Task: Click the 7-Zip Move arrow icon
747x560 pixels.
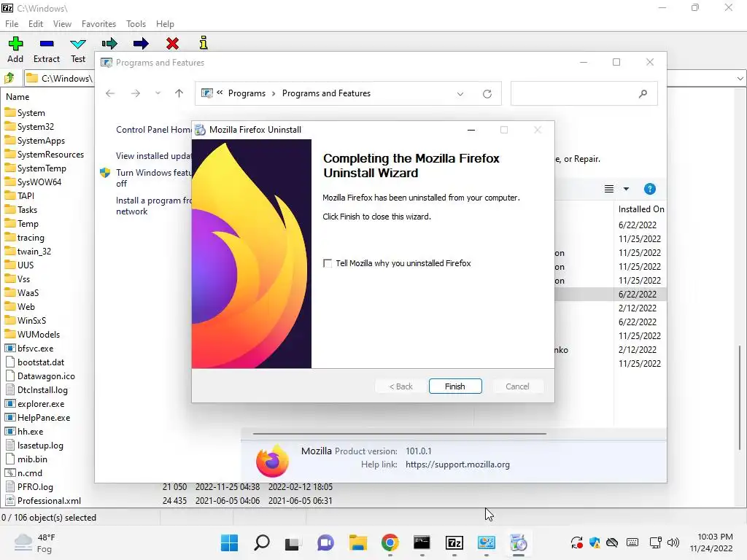Action: pyautogui.click(x=141, y=44)
